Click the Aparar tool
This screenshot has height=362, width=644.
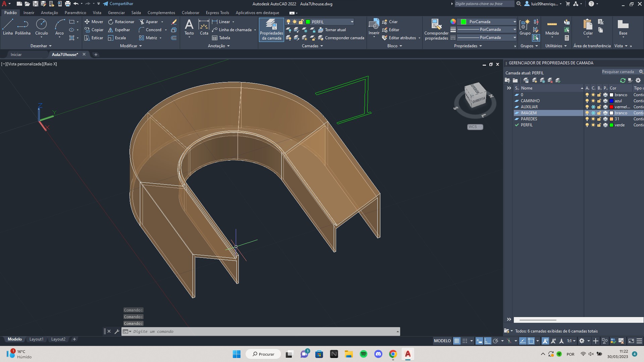pos(149,22)
